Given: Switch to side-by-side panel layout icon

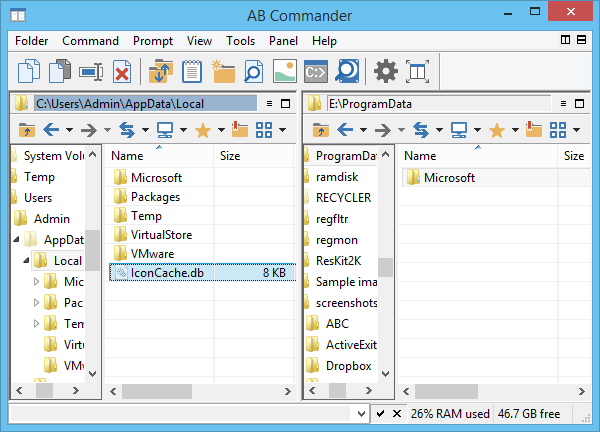Looking at the screenshot, I should pos(565,40).
